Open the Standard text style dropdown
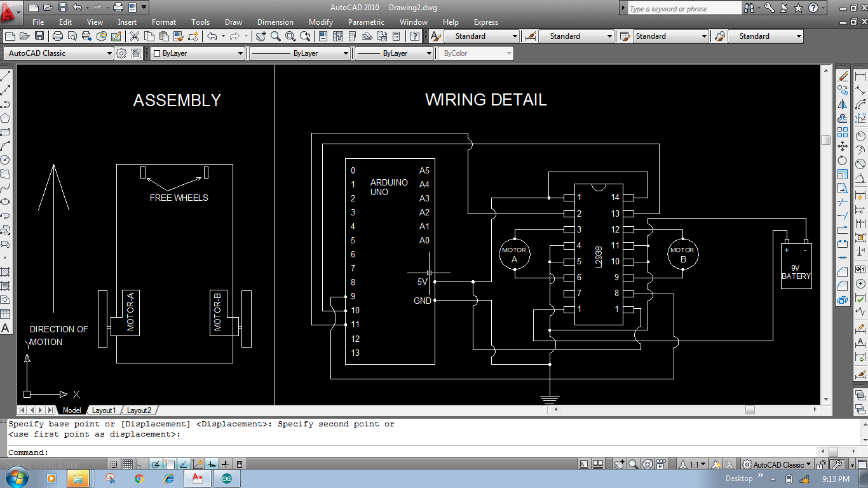Image resolution: width=868 pixels, height=488 pixels. tap(481, 36)
